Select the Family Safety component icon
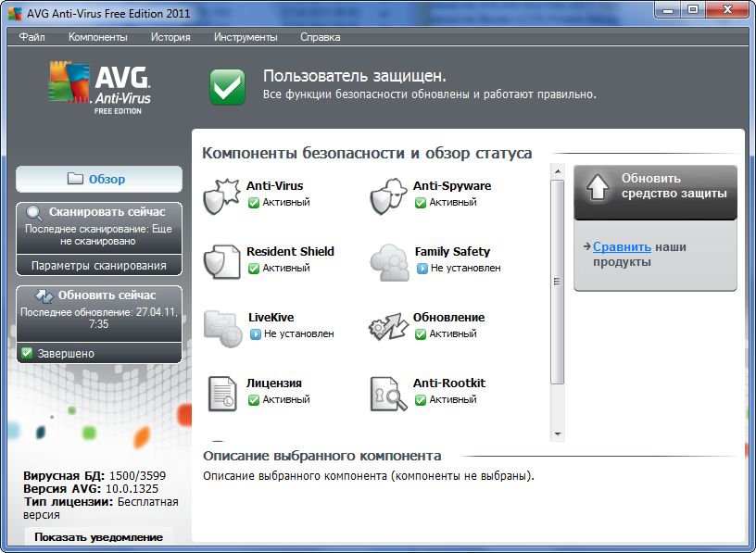The image size is (756, 553). pyautogui.click(x=389, y=262)
